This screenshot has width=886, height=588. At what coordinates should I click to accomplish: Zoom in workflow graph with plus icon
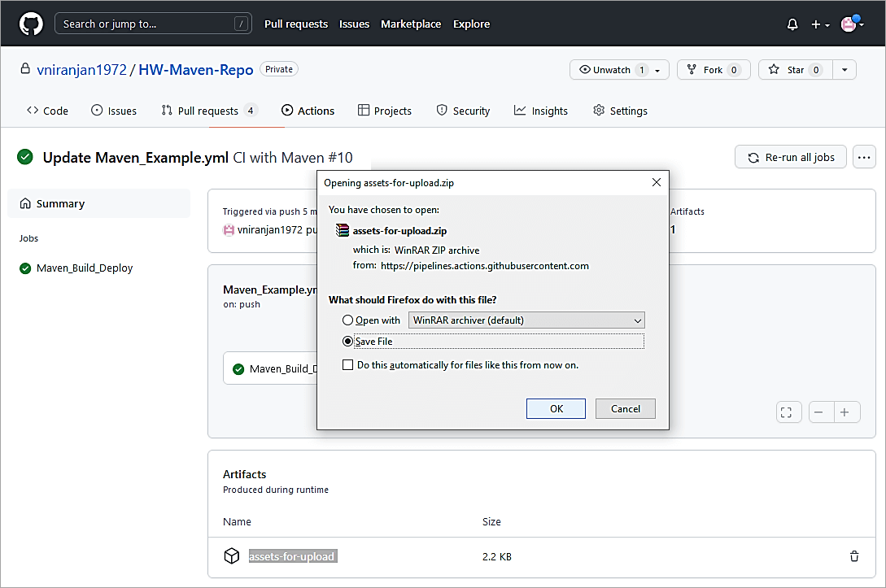[x=845, y=412]
